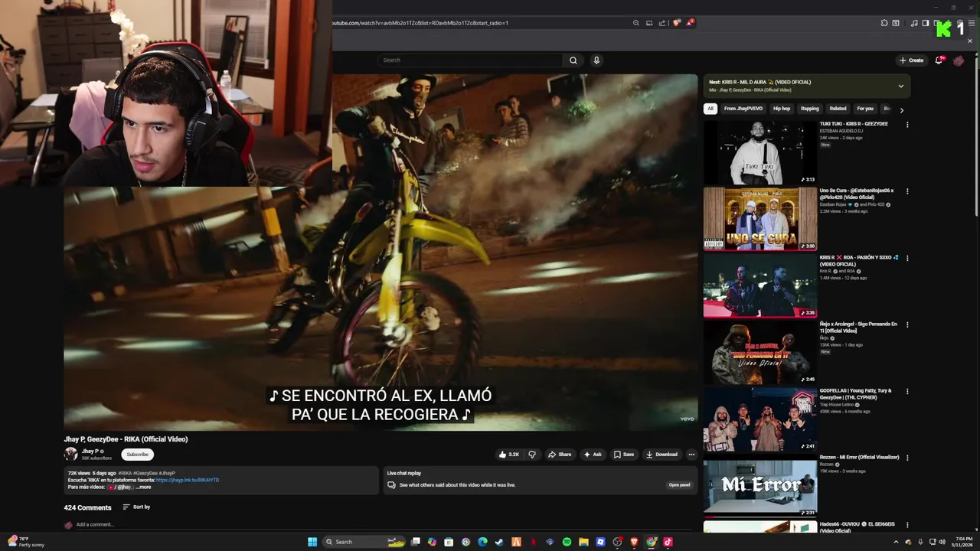Open Sigo Pensando En Ti thumbnail
This screenshot has width=980, height=551.
[760, 352]
